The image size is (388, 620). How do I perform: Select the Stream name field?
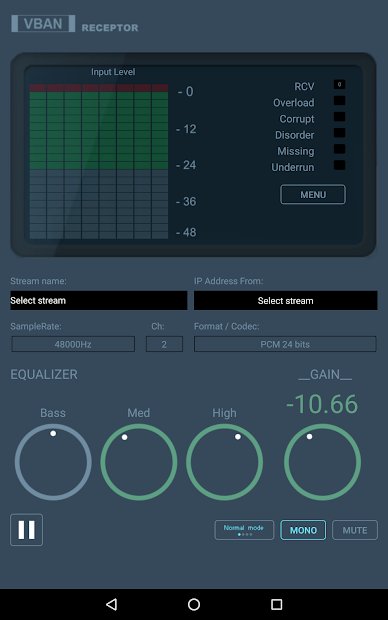[98, 301]
